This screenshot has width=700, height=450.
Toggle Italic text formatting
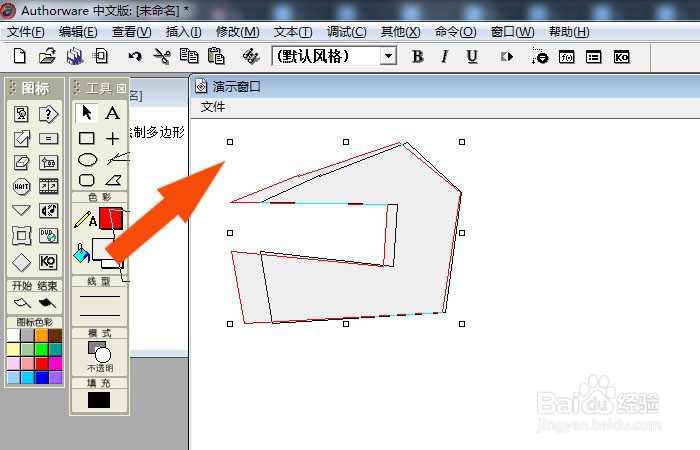tap(445, 57)
